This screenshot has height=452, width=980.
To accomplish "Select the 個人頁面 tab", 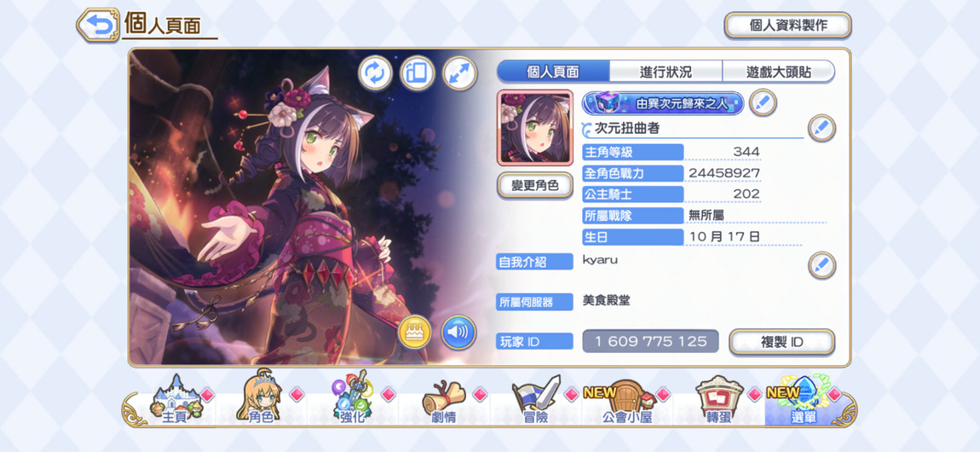I will click(553, 72).
